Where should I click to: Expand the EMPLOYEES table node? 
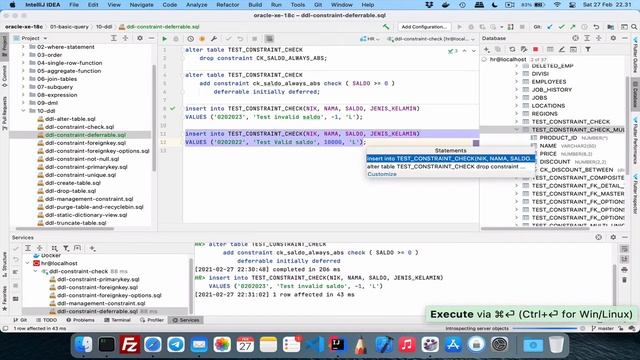517,82
